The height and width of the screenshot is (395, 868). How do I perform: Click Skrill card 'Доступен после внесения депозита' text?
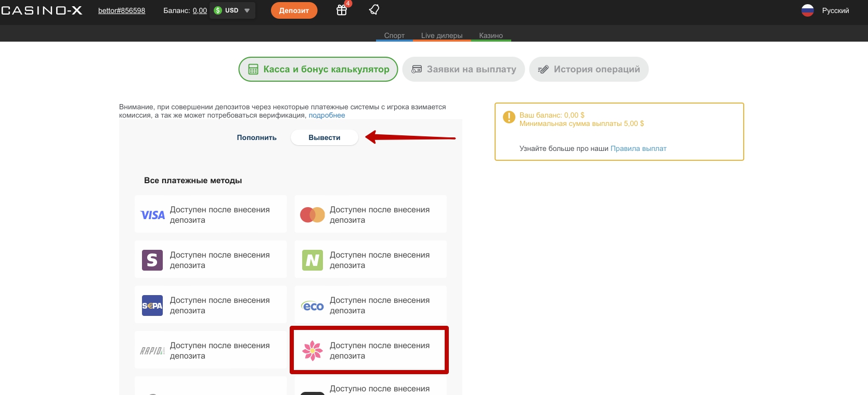(220, 260)
